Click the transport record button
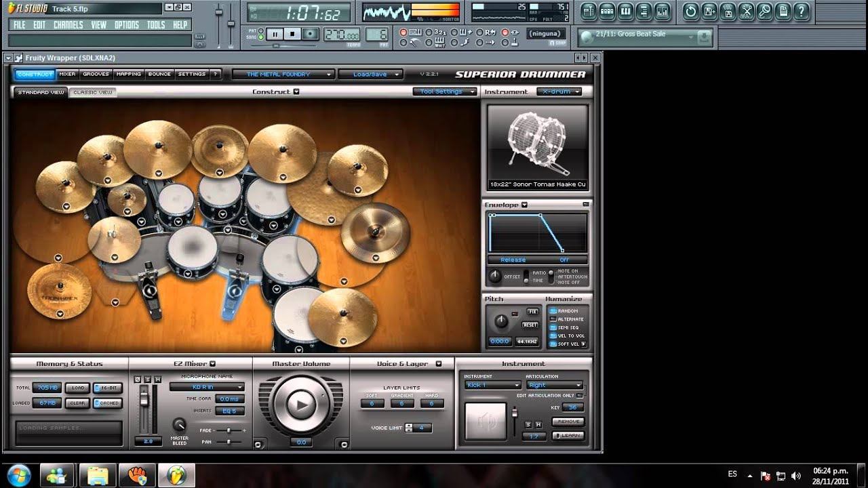Viewport: 868px width, 488px height. click(310, 34)
